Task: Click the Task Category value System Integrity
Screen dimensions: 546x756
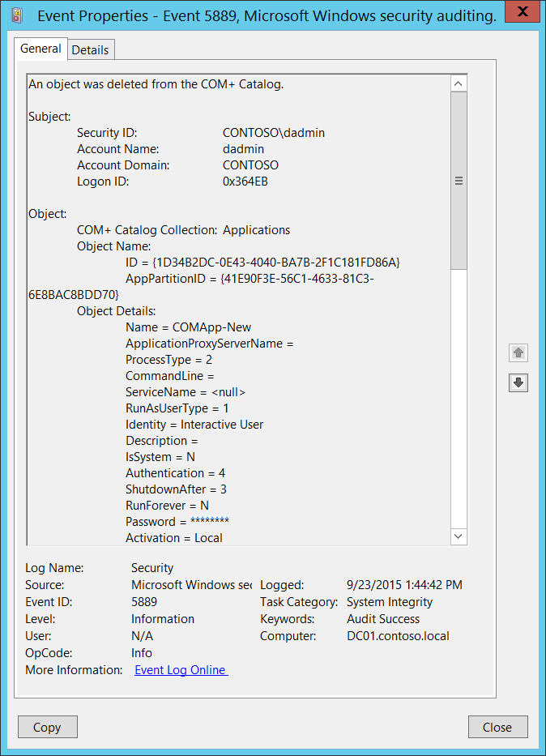Action: pyautogui.click(x=390, y=602)
